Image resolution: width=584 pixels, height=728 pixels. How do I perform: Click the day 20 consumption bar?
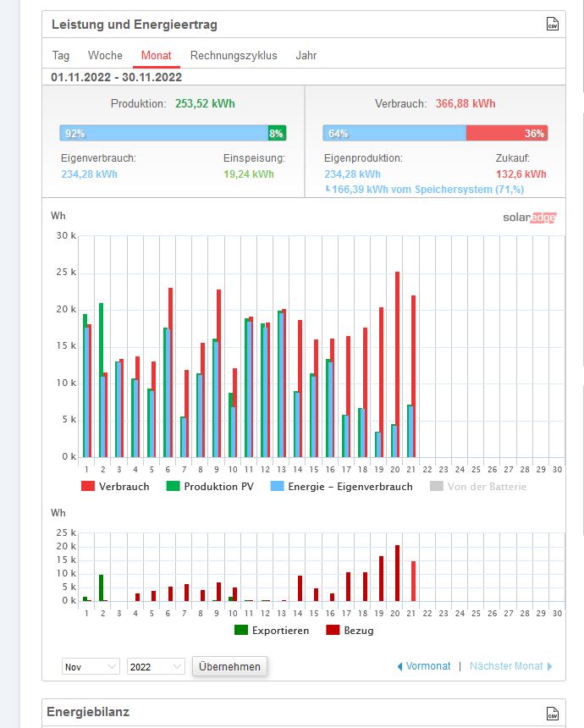click(398, 365)
